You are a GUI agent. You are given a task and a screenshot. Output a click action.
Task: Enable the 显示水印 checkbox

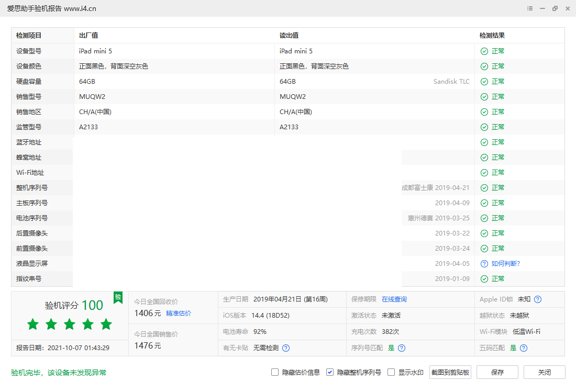(x=390, y=372)
